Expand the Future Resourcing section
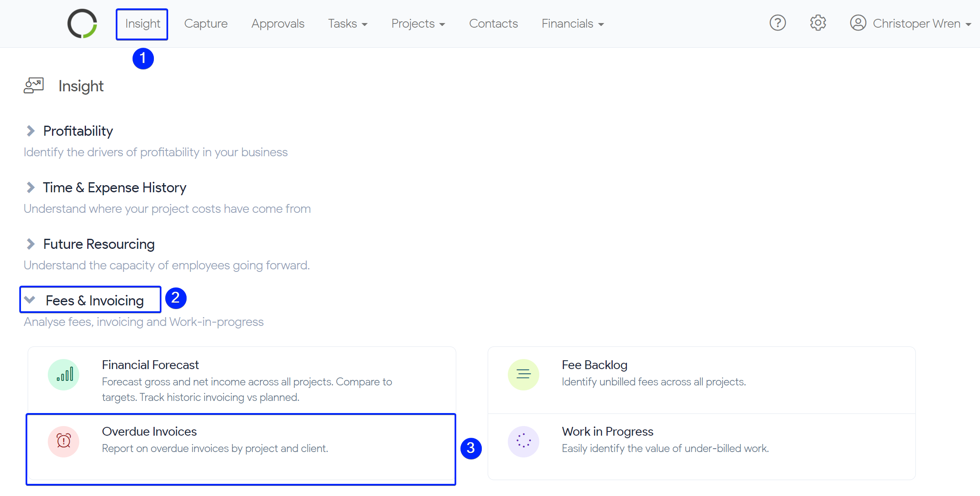The width and height of the screenshot is (980, 496). [x=31, y=244]
